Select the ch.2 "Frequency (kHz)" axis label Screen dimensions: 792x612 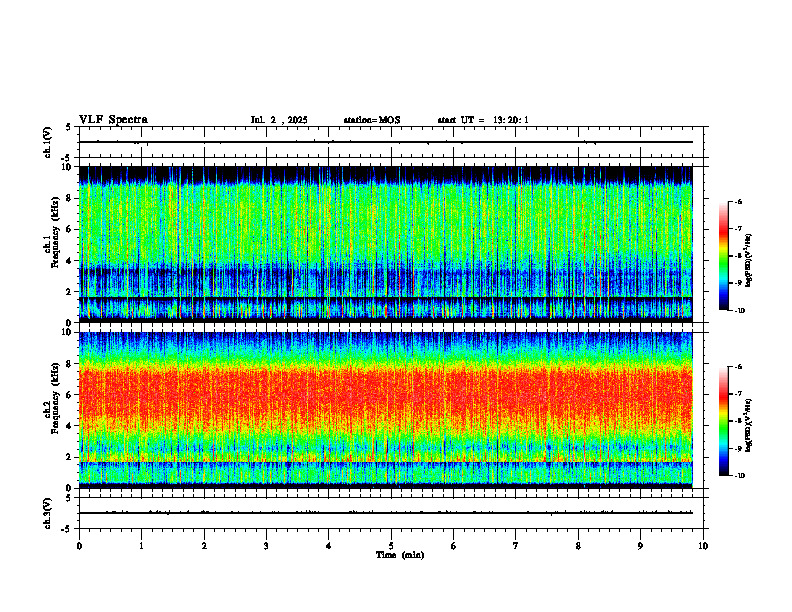(x=55, y=397)
